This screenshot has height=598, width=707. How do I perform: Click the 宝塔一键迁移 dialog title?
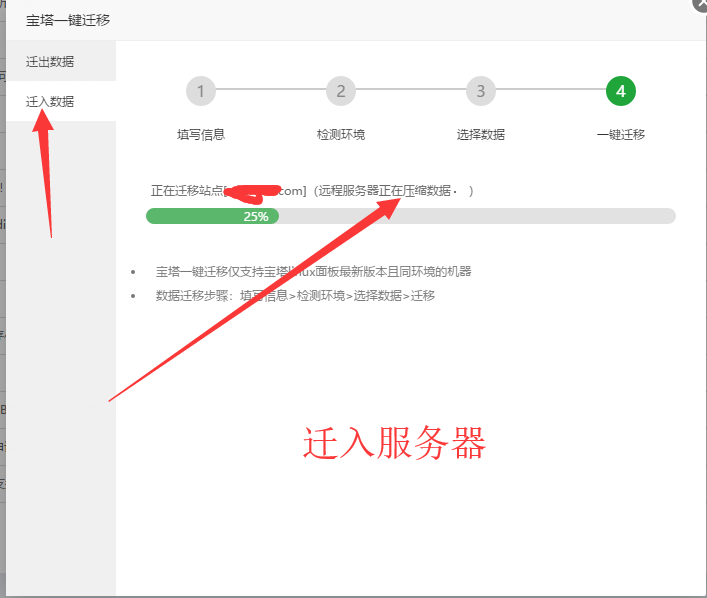[68, 20]
